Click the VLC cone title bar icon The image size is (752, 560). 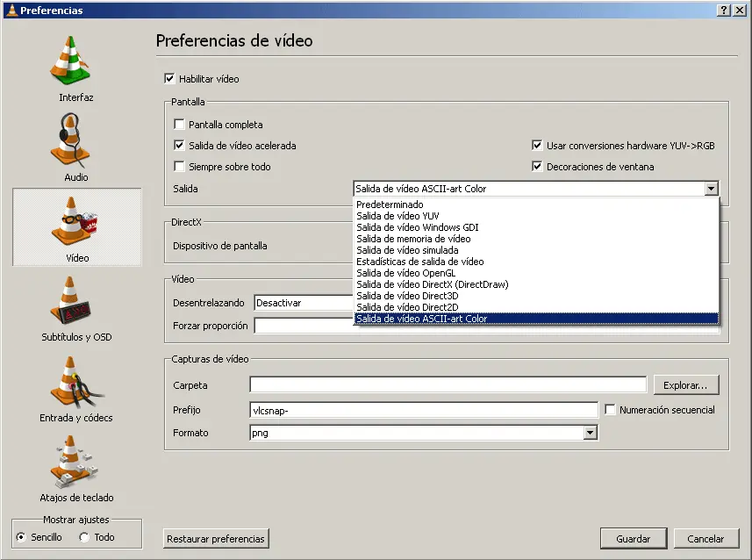point(9,11)
